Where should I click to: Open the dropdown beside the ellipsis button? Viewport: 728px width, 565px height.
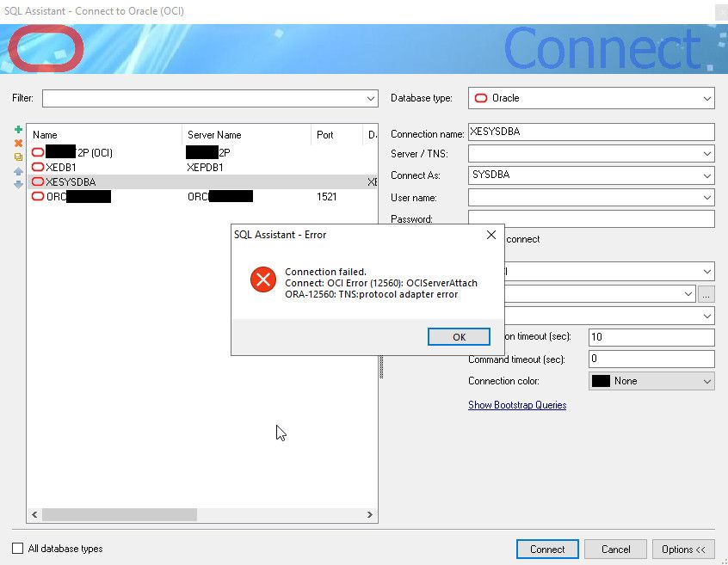click(688, 294)
